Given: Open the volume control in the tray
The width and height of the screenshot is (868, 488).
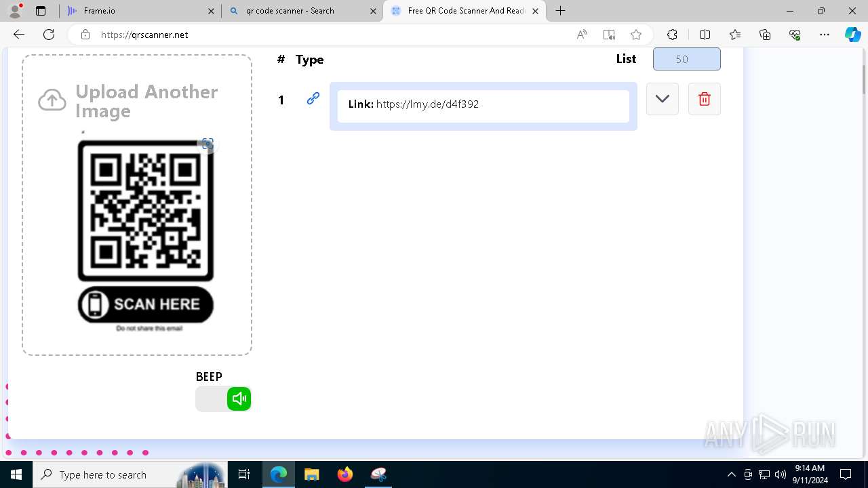Looking at the screenshot, I should coord(780,474).
